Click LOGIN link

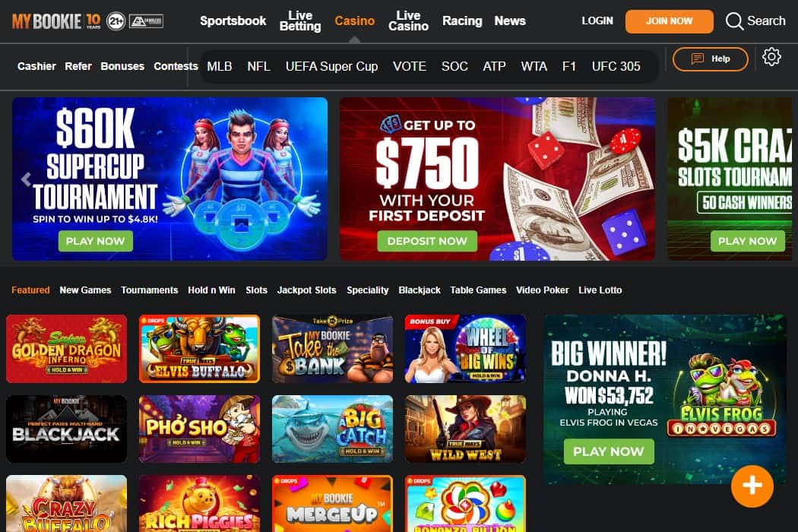point(597,21)
